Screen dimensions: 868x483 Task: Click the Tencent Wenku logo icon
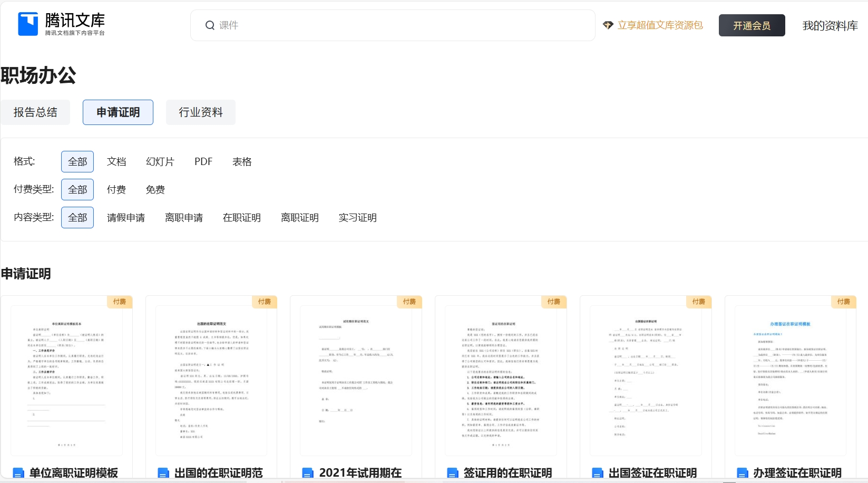click(x=28, y=24)
